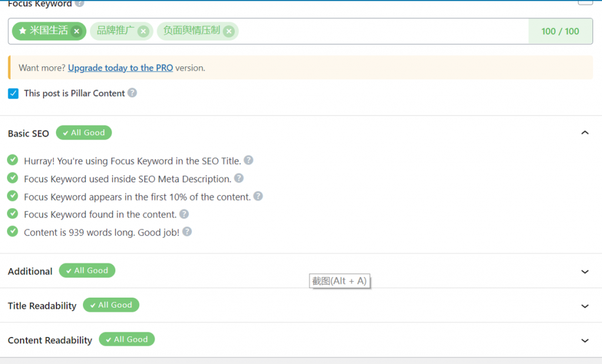602x364 pixels.
Task: Open help for SEO Meta Description check
Action: [x=239, y=178]
